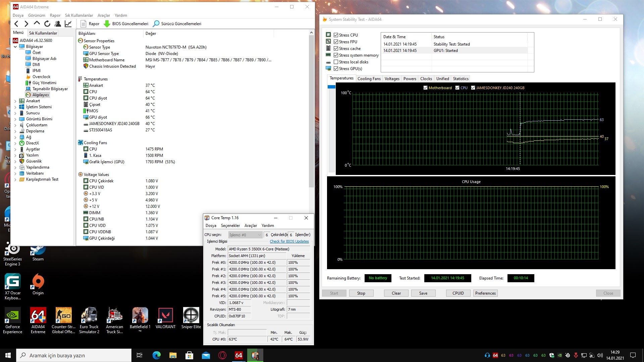Image resolution: width=644 pixels, height=362 pixels.
Task: Open the Araçlar menu in AIDA64
Action: pos(104,15)
